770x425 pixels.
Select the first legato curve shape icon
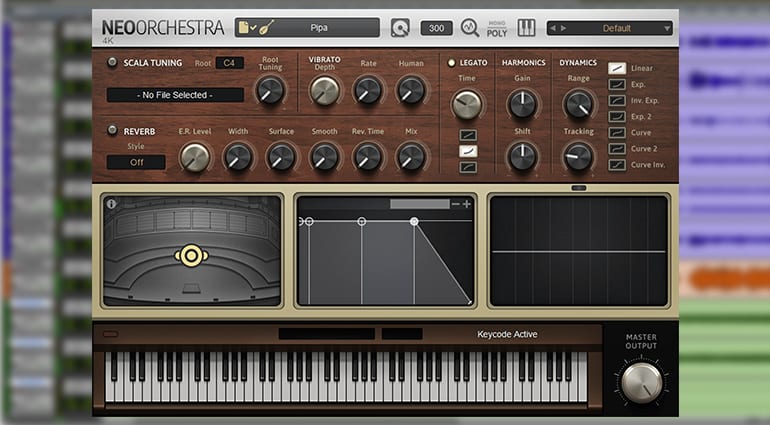pyautogui.click(x=468, y=135)
